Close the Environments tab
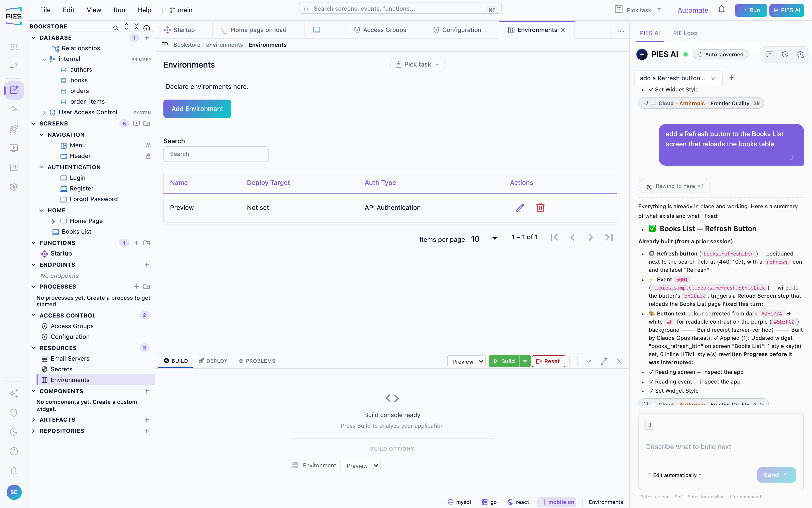This screenshot has height=508, width=812. [x=563, y=30]
